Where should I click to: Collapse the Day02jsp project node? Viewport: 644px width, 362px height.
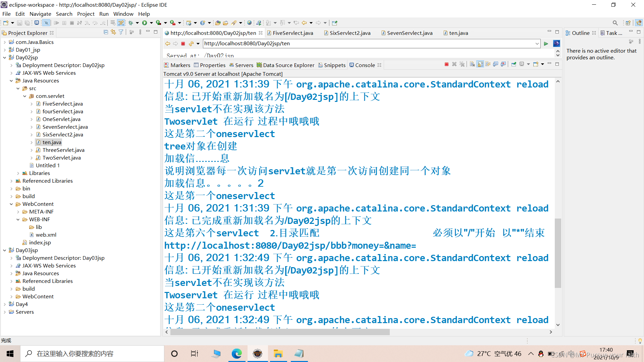(5, 58)
